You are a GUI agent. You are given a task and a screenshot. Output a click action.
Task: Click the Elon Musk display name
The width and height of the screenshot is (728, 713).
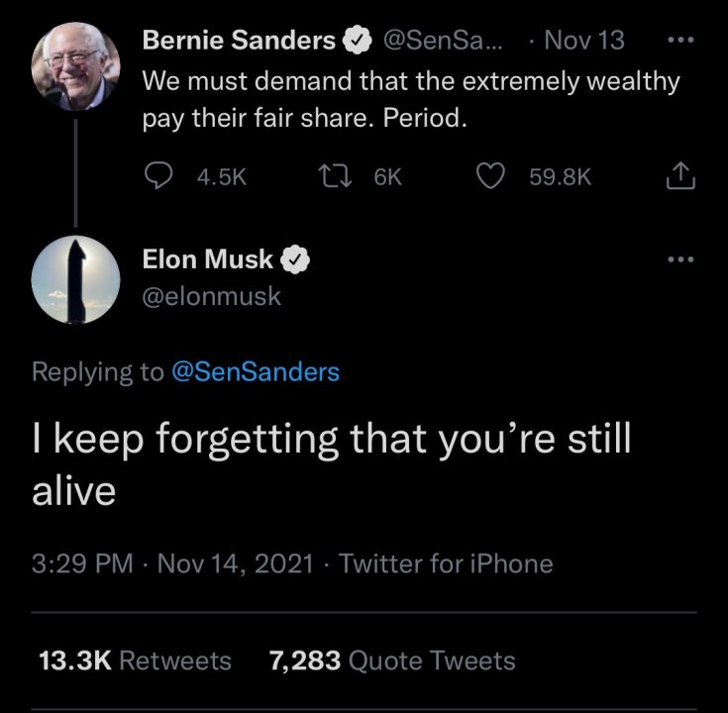209,259
